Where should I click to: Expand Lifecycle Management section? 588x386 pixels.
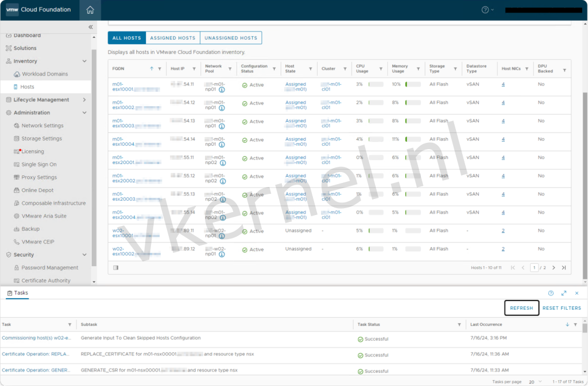(x=84, y=100)
